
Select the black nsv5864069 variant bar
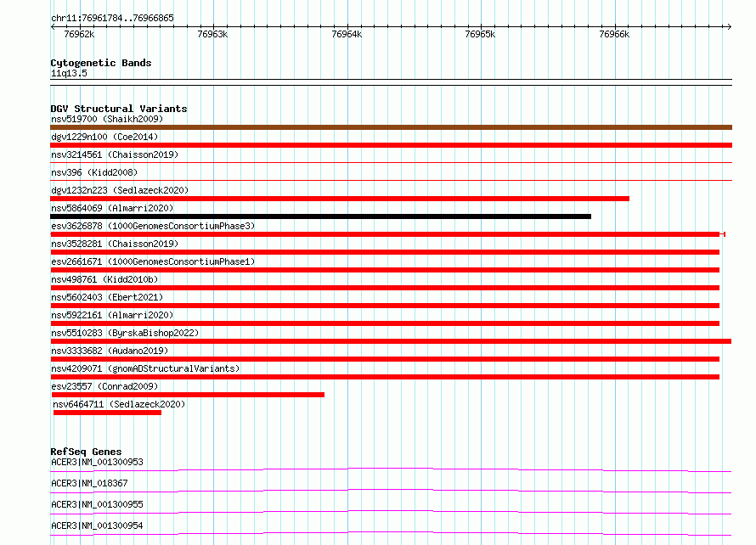[320, 216]
